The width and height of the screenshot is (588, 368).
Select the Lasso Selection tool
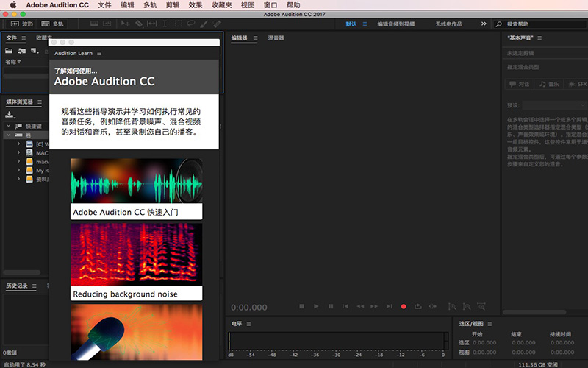[x=191, y=24]
